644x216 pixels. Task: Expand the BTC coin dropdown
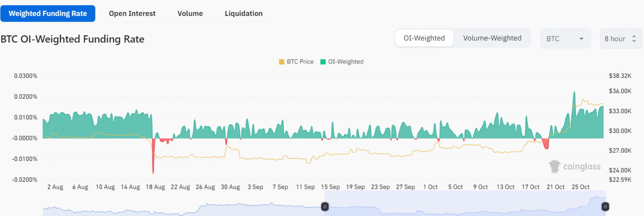(565, 39)
